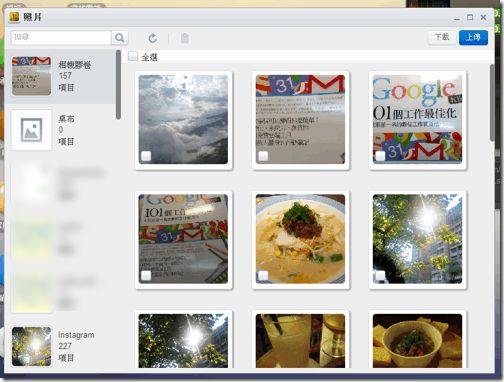Click the album sidebar scrollbar
The height and width of the screenshot is (382, 504).
(118, 84)
